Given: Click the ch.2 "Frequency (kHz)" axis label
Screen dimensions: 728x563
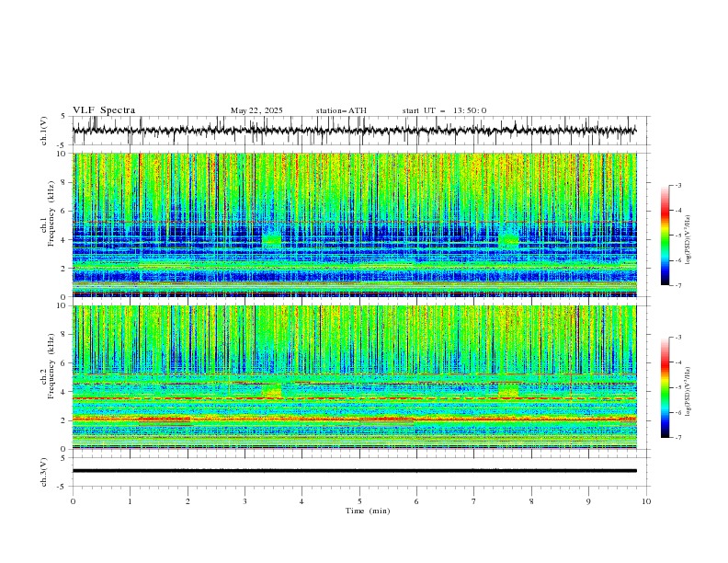Looking at the screenshot, I should [51, 365].
